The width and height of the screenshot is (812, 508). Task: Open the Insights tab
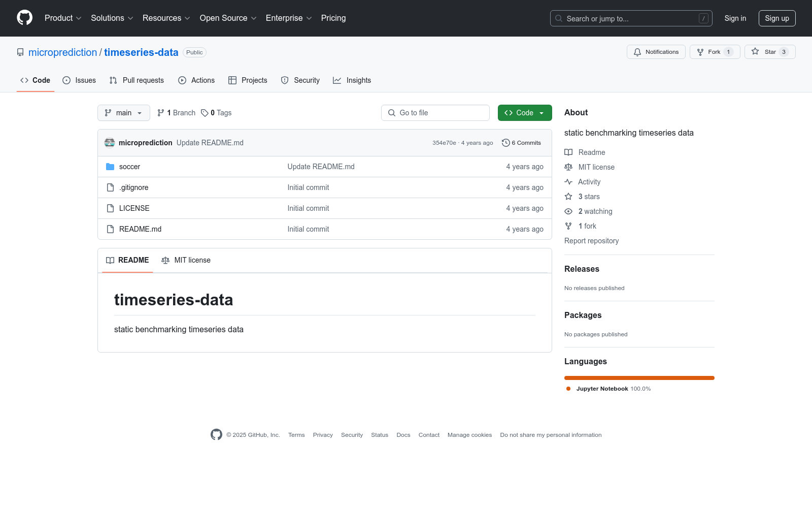(352, 80)
